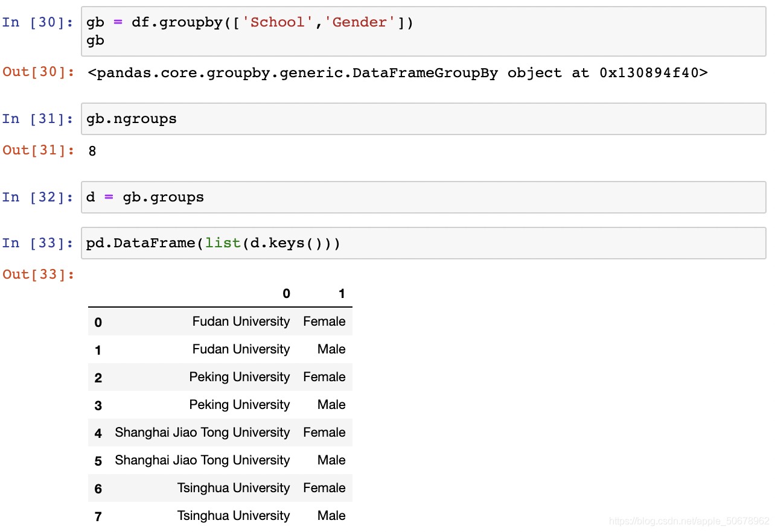Click code cell containing df.groupby School Gender
The image size is (775, 532).
click(423, 31)
